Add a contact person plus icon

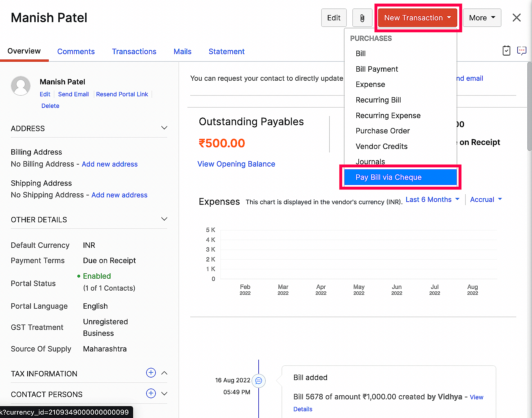(x=151, y=393)
